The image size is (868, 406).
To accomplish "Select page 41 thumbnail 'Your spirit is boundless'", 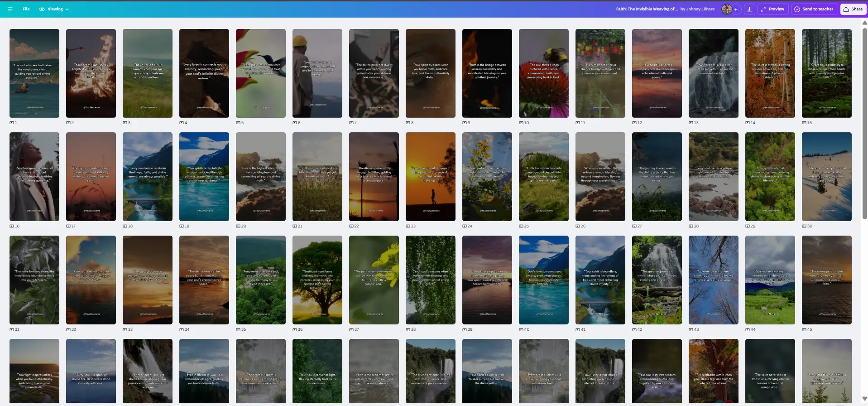I will click(x=600, y=280).
